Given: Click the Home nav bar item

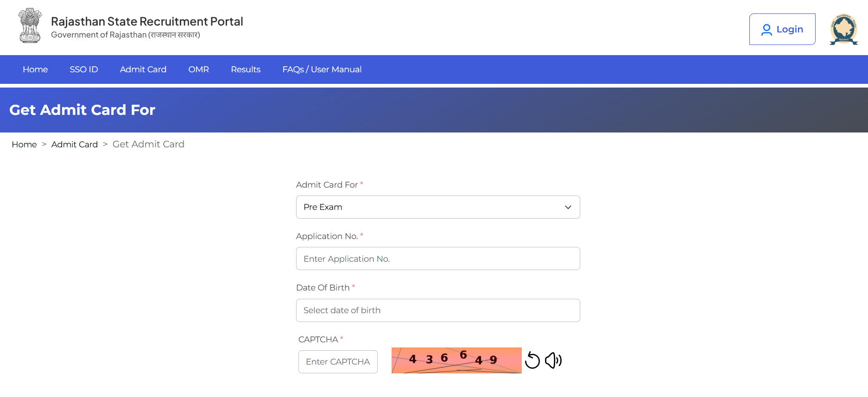Looking at the screenshot, I should [x=35, y=69].
